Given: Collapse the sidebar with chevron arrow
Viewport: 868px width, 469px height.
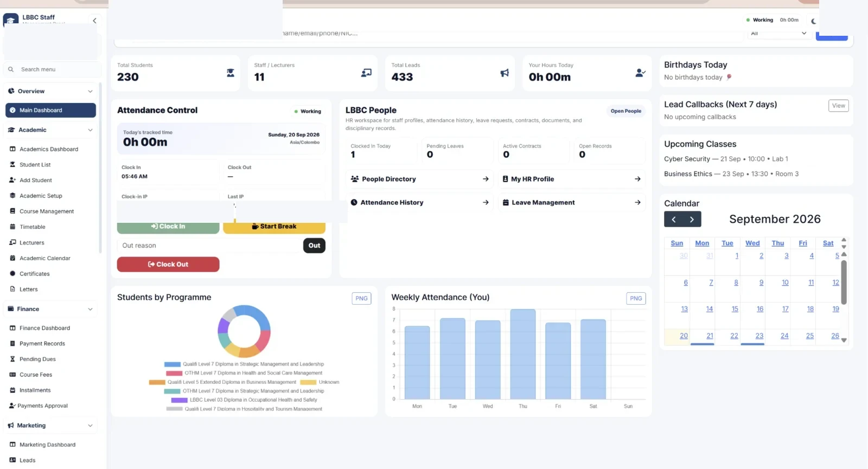Looking at the screenshot, I should (x=94, y=21).
